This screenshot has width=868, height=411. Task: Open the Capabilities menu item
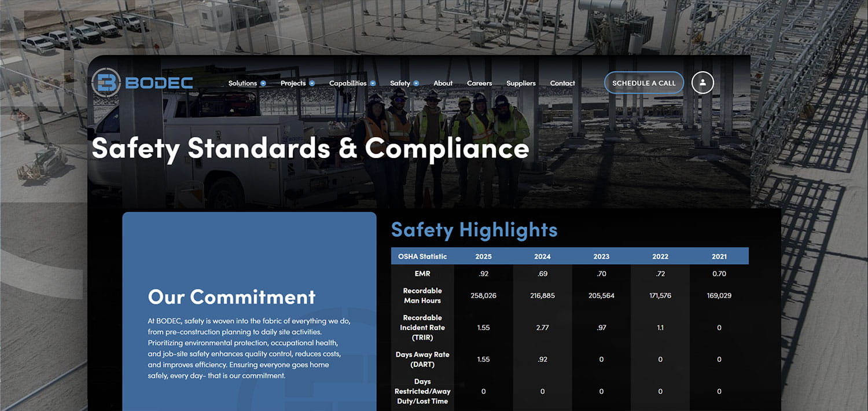coord(348,83)
